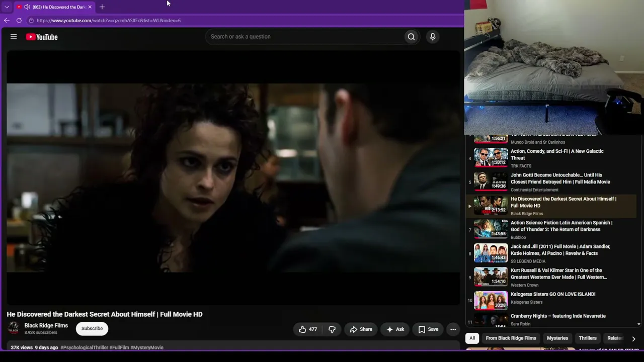Image resolution: width=644 pixels, height=362 pixels.
Task: Select the Thrillers chip
Action: coord(588,338)
